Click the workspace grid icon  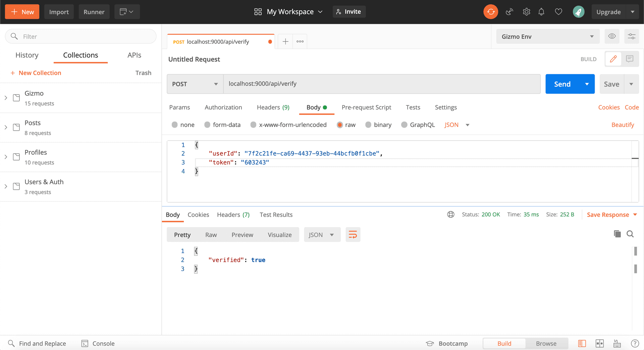coord(258,12)
